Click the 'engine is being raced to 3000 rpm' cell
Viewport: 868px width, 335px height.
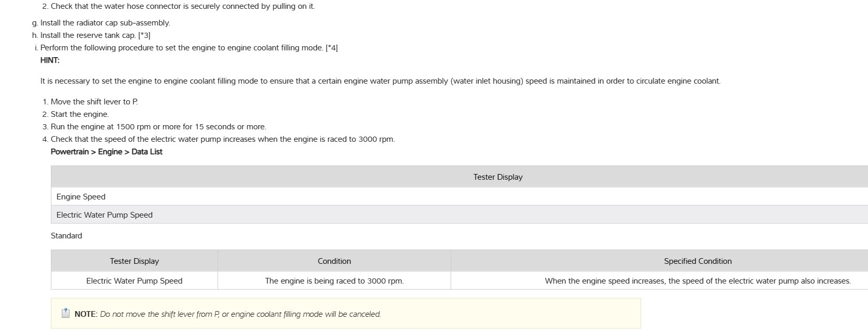(334, 281)
